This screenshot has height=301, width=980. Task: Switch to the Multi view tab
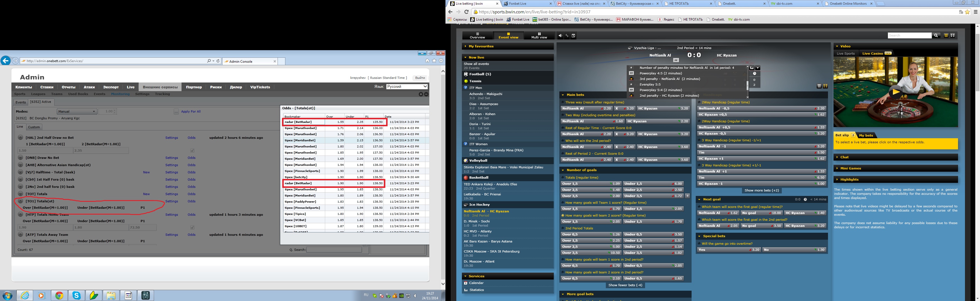pos(539,35)
